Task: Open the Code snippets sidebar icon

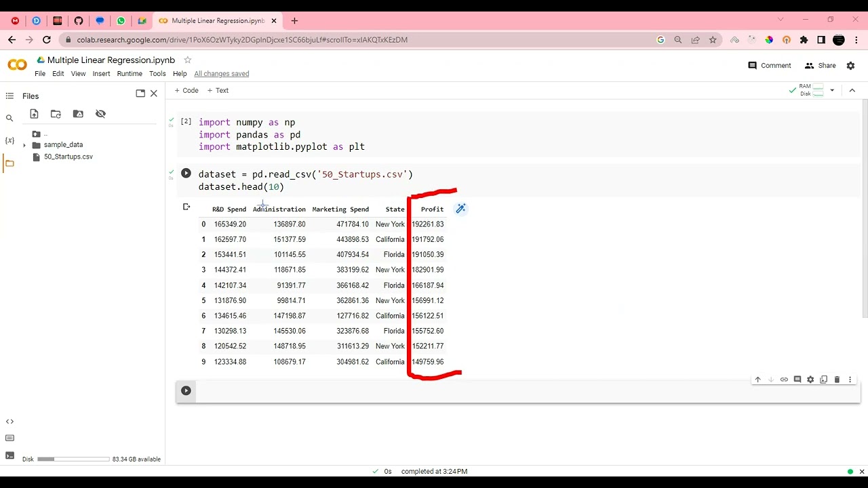Action: [9, 422]
